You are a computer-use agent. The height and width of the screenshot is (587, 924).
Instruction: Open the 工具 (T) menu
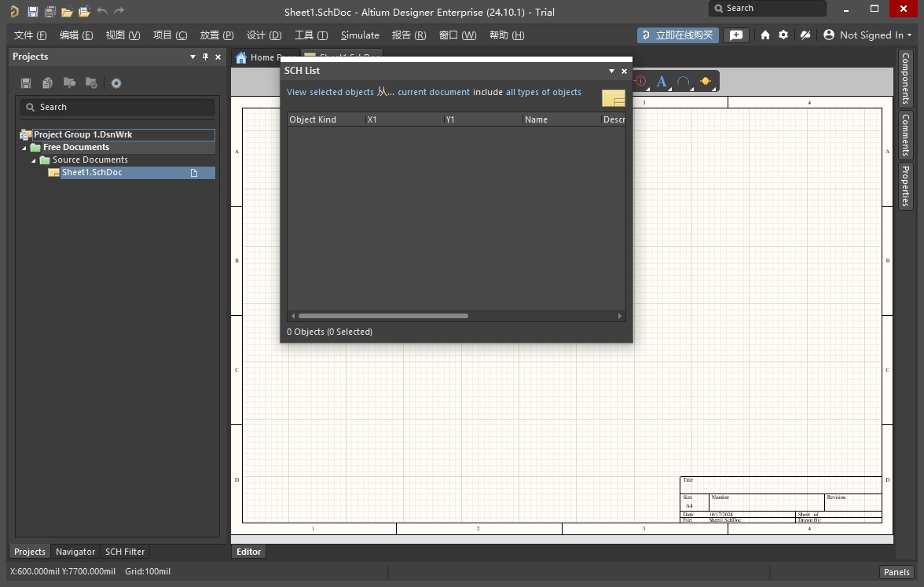(310, 35)
